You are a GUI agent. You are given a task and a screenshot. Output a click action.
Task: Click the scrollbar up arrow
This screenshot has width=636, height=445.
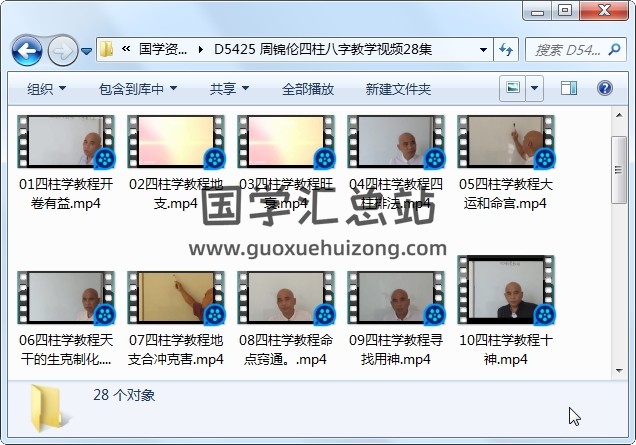(619, 116)
